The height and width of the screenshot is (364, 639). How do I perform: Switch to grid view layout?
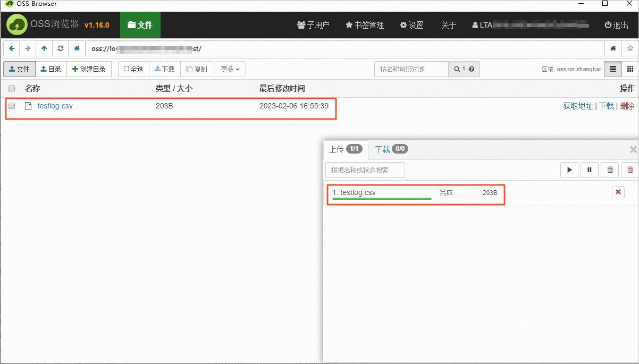[x=630, y=69]
